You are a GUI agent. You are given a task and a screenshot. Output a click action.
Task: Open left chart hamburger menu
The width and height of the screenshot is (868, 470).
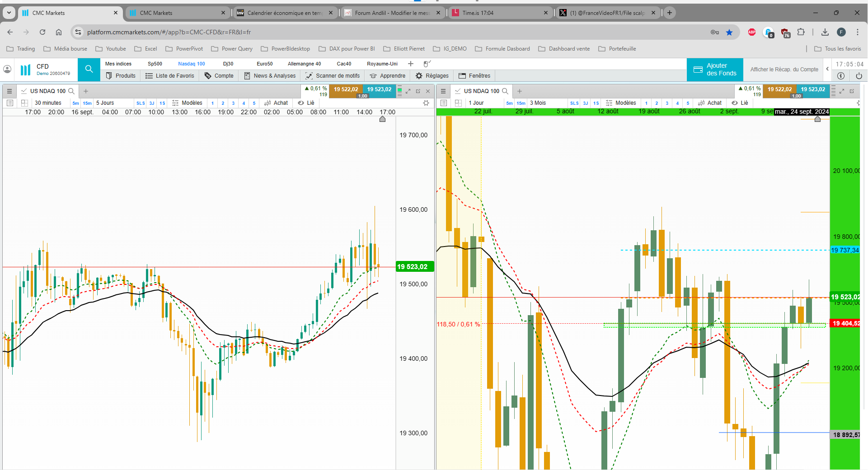pos(9,91)
